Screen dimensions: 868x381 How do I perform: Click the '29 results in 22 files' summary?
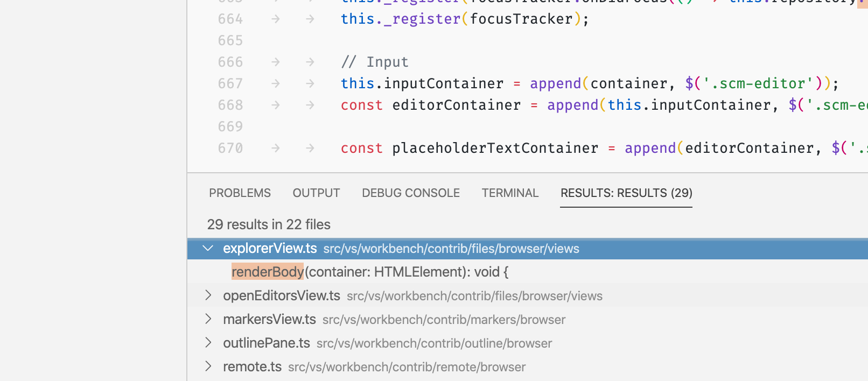pyautogui.click(x=268, y=224)
